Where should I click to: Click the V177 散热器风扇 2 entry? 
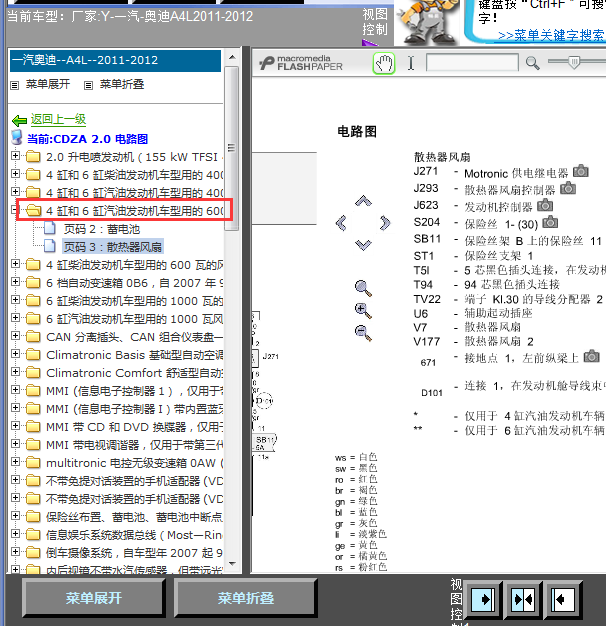click(x=473, y=342)
